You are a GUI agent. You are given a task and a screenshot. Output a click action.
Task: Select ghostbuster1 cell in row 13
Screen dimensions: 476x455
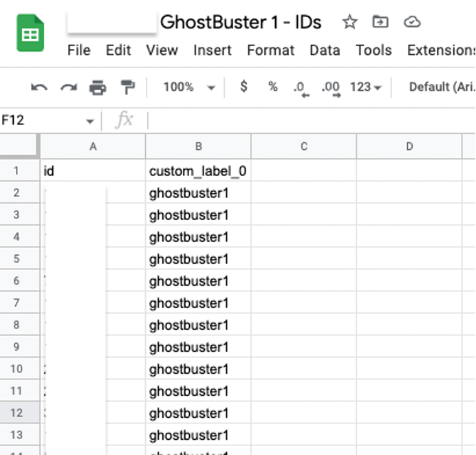pos(198,434)
